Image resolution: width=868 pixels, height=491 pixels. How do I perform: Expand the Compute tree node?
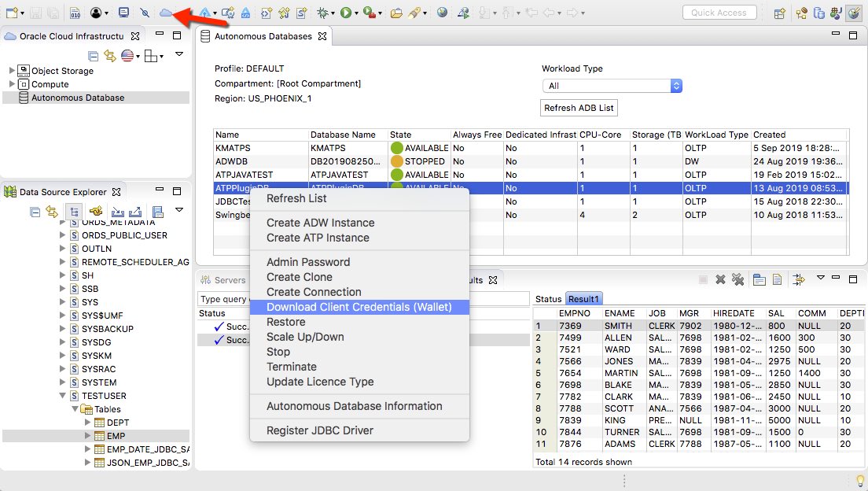pyautogui.click(x=12, y=84)
